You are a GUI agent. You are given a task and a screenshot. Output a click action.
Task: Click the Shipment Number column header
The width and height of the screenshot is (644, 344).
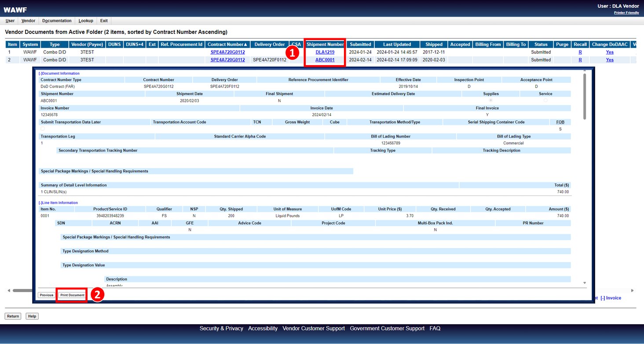click(x=325, y=44)
